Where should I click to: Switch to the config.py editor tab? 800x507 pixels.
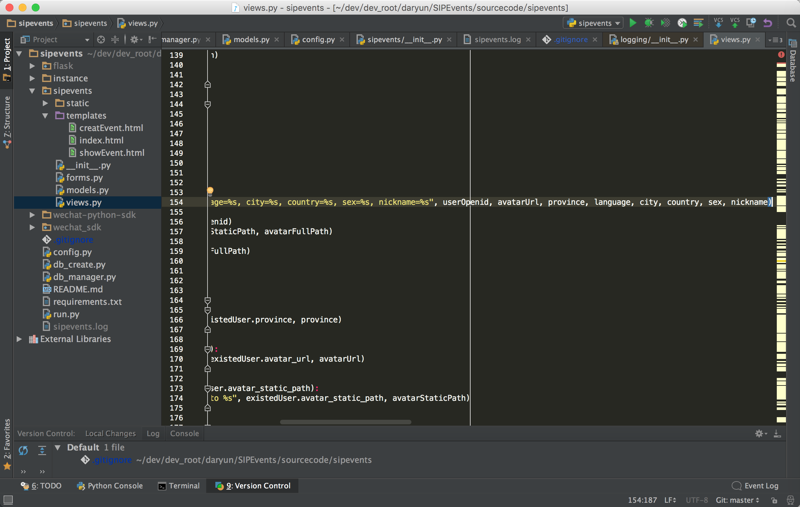[318, 40]
